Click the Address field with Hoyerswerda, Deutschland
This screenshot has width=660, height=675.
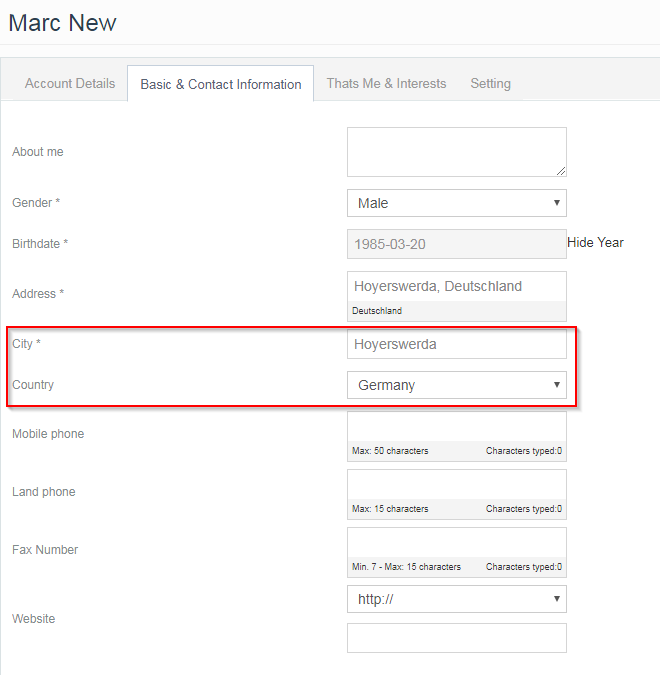(457, 286)
